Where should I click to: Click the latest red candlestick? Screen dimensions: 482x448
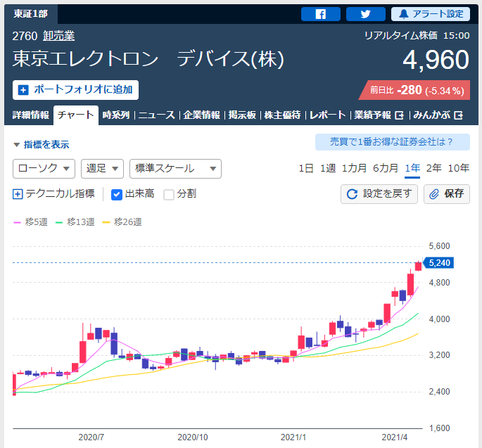point(418,266)
